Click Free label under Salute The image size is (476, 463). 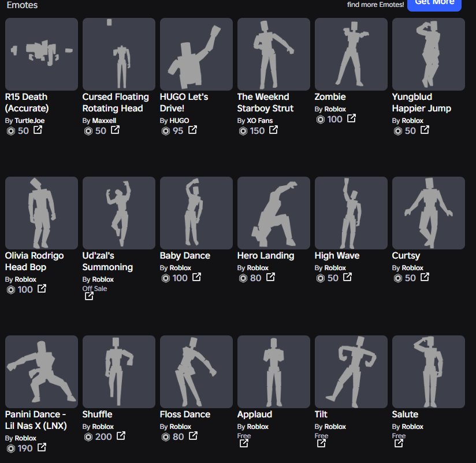click(399, 436)
